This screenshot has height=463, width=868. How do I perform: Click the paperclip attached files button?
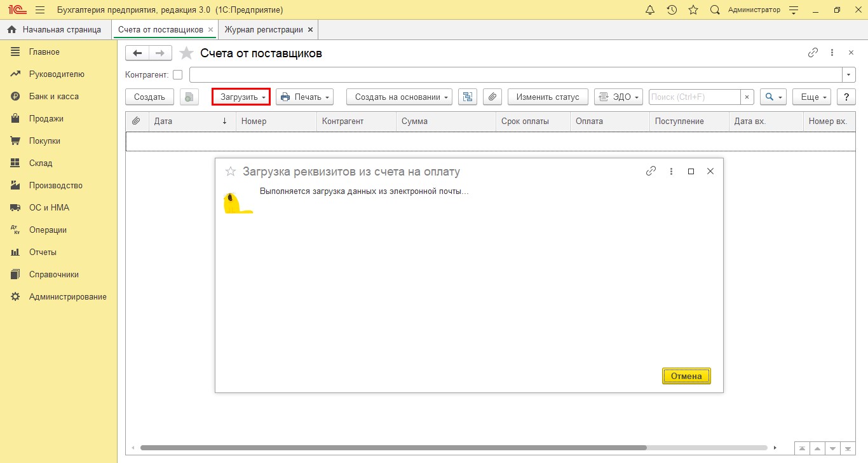tap(492, 97)
